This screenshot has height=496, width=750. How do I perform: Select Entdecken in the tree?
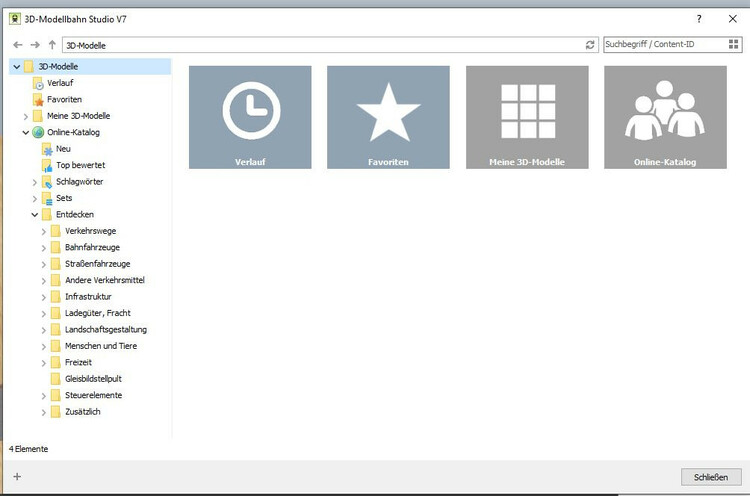75,214
